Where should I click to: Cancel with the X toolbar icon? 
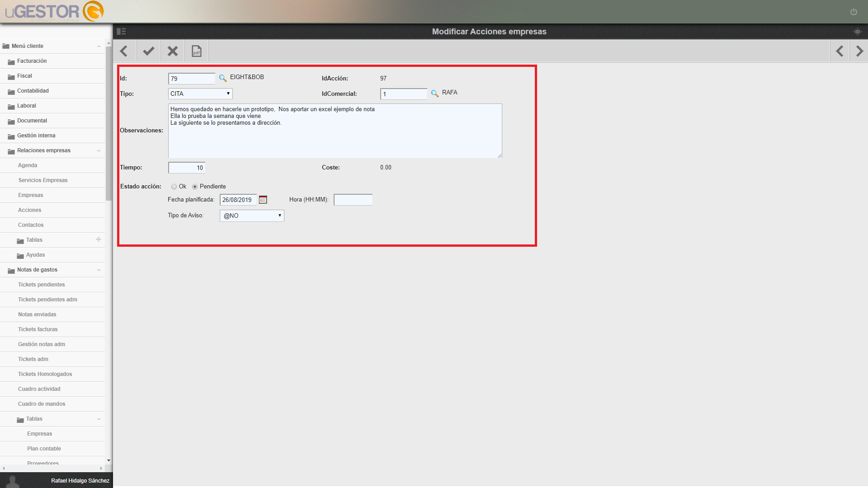(173, 51)
